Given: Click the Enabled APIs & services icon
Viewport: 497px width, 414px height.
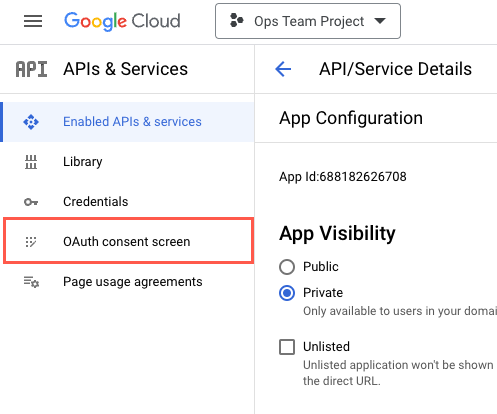Looking at the screenshot, I should pos(31,122).
